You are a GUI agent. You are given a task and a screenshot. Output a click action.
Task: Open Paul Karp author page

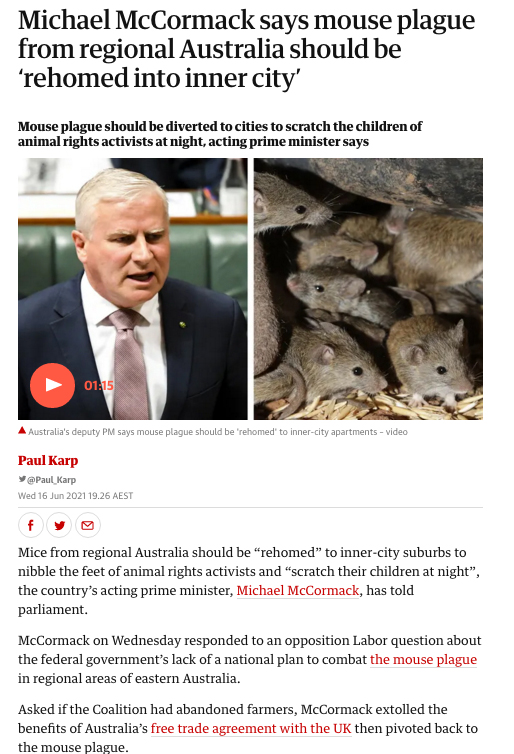tap(48, 461)
